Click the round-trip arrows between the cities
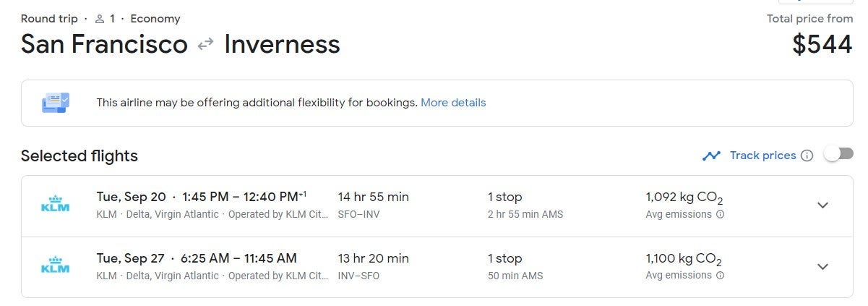The width and height of the screenshot is (868, 306). pos(206,44)
